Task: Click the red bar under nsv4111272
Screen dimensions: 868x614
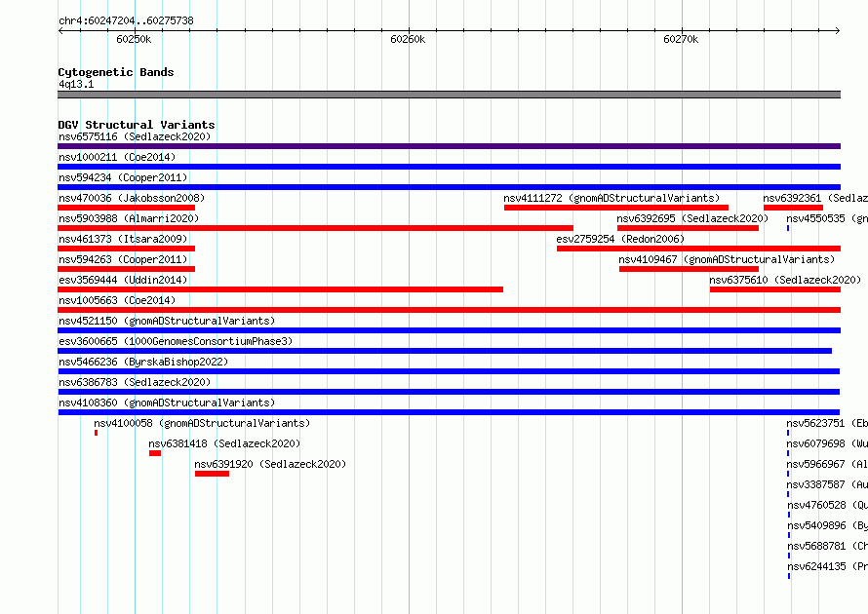Action: tap(616, 208)
